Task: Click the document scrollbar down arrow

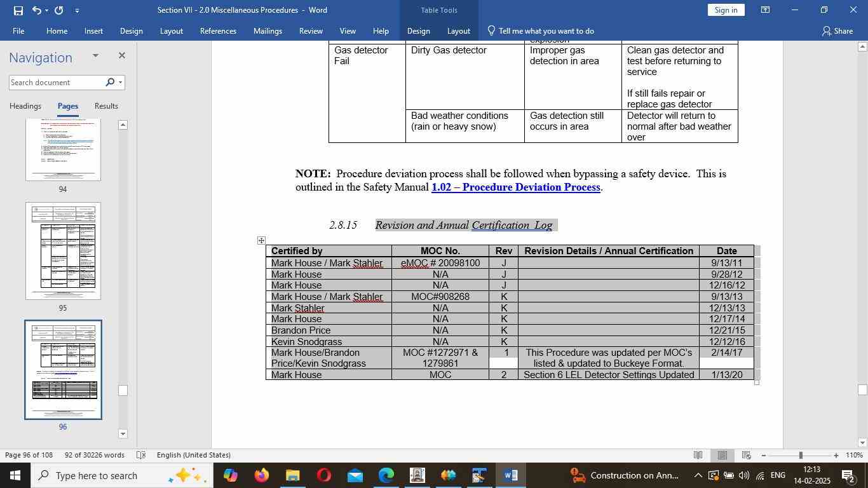Action: tap(862, 443)
